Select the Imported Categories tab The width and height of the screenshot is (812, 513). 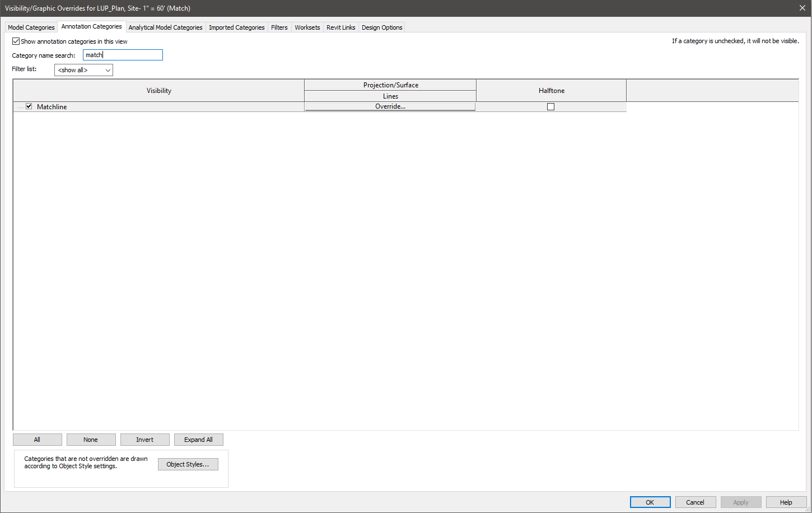point(236,27)
